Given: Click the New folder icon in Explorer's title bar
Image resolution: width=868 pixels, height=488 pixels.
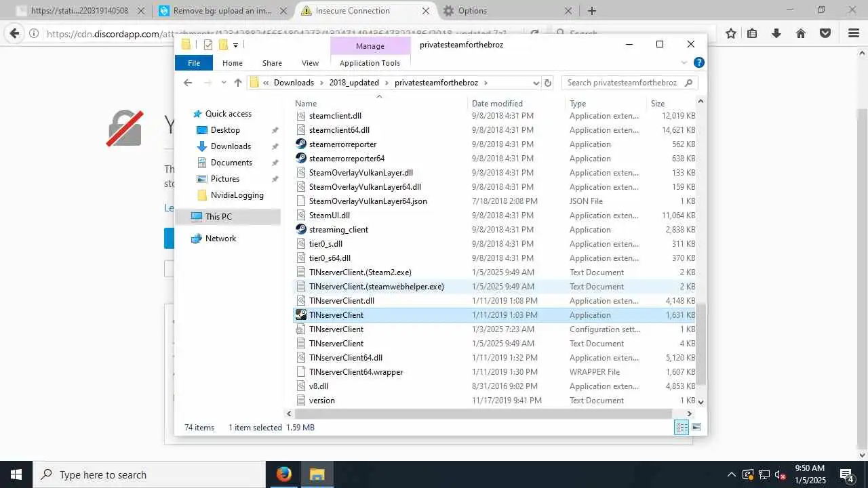Looking at the screenshot, I should [x=223, y=45].
